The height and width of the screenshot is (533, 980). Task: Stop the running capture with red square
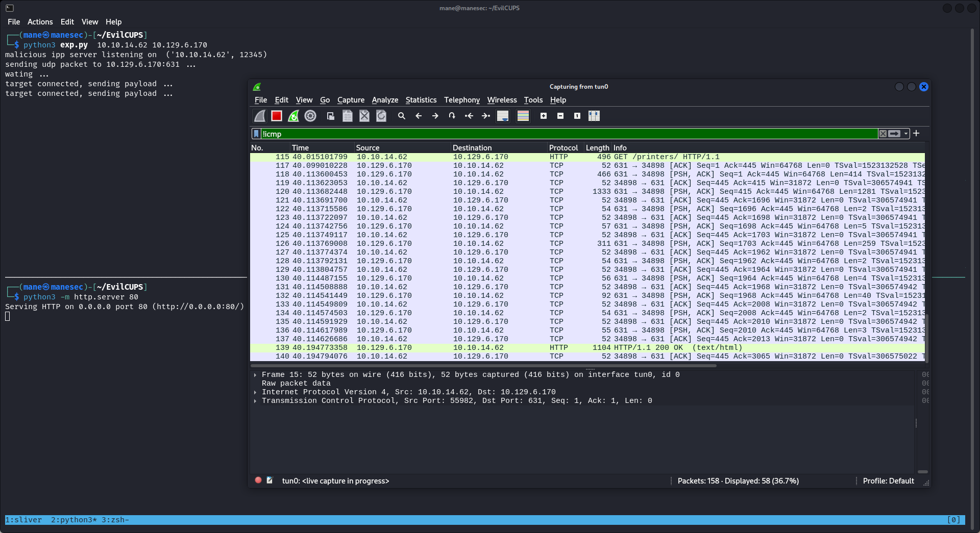[277, 116]
